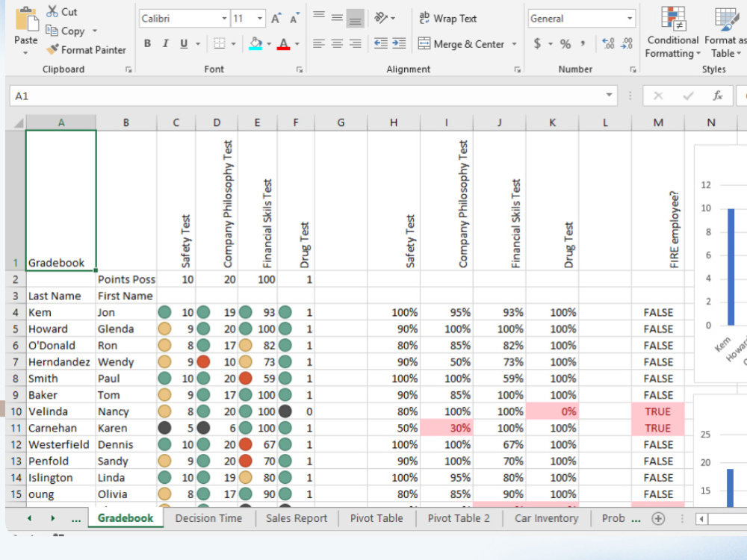This screenshot has width=747, height=560.
Task: Select all cells with the corner button
Action: click(x=16, y=122)
